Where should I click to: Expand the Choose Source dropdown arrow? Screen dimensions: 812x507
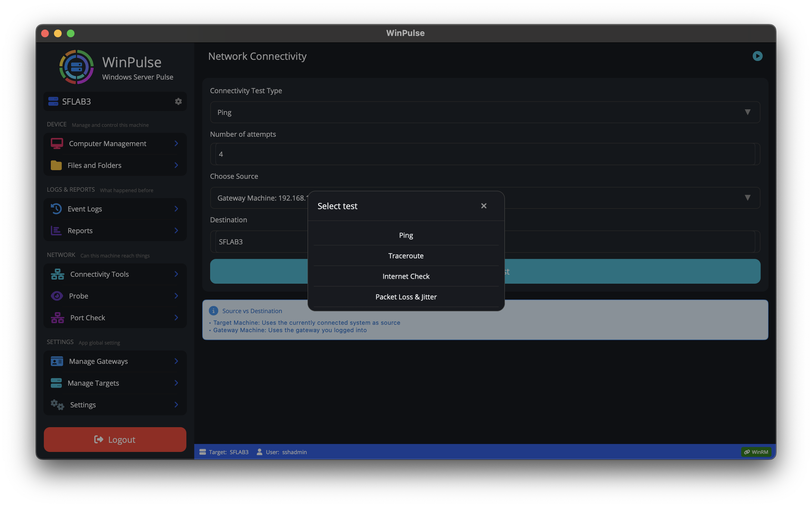coord(747,198)
